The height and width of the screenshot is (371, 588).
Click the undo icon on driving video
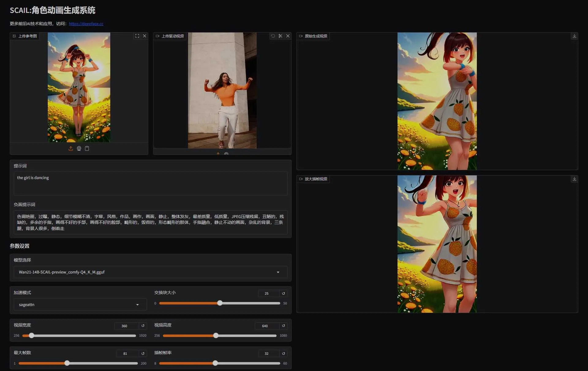[273, 36]
